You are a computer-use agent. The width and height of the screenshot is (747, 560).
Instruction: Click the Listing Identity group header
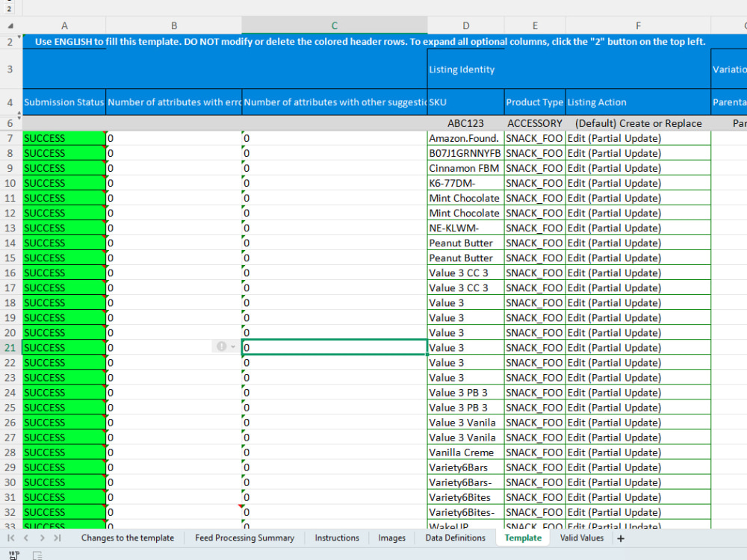coord(569,69)
